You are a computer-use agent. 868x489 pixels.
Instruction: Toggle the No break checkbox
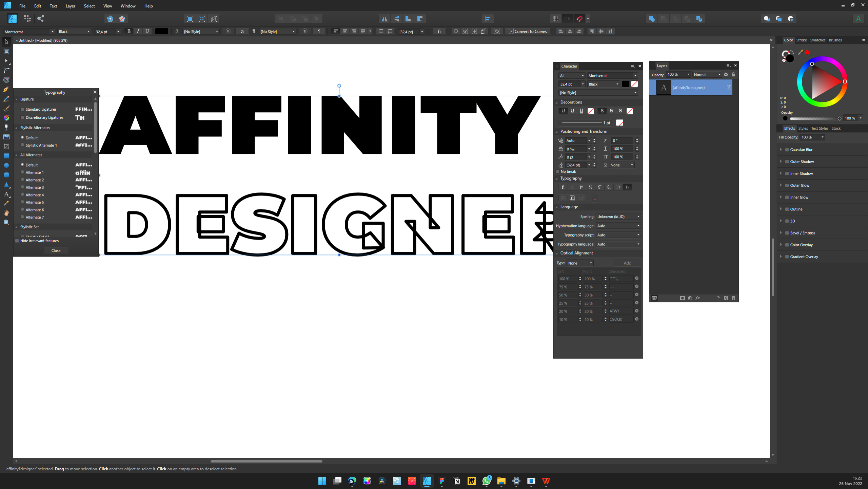tap(557, 171)
